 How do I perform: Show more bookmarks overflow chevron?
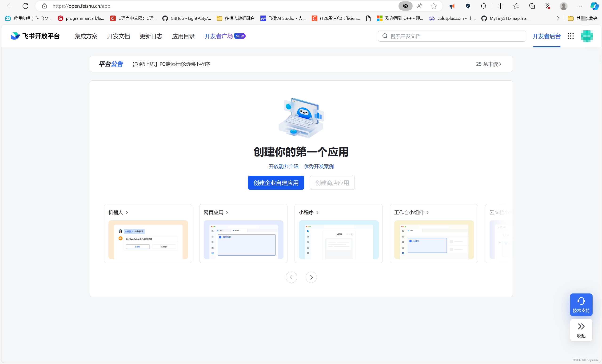[x=558, y=18]
